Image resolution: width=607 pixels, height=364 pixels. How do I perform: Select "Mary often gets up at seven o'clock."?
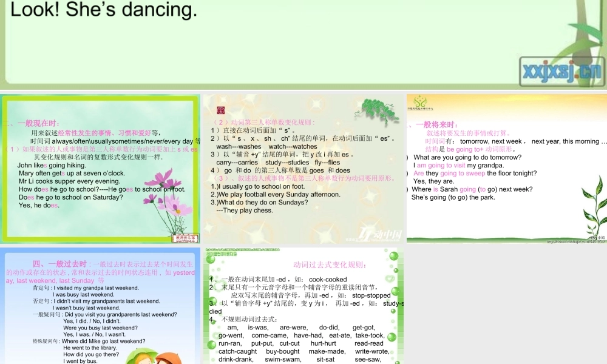pos(72,174)
